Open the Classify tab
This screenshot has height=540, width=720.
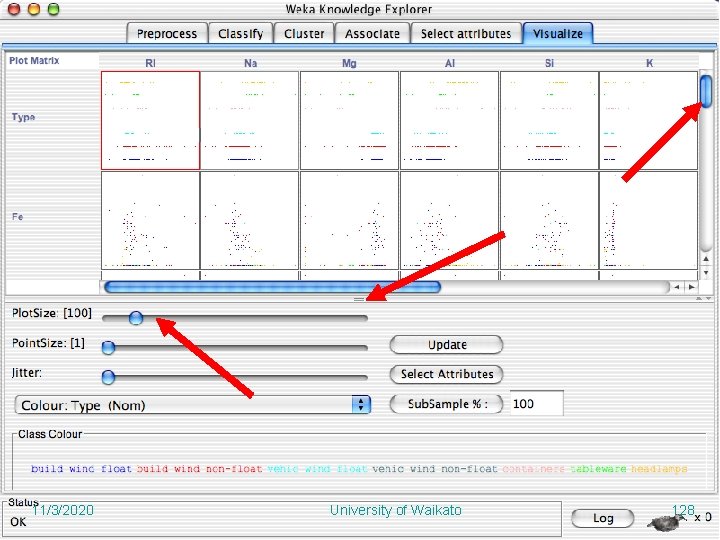coord(241,34)
